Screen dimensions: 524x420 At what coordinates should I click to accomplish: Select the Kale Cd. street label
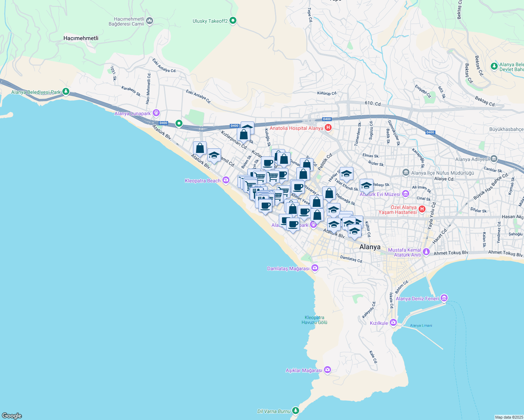tap(373, 357)
